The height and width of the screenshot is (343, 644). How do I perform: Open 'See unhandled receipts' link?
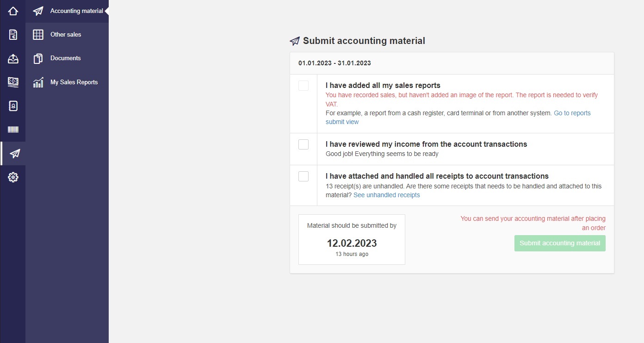coord(387,195)
